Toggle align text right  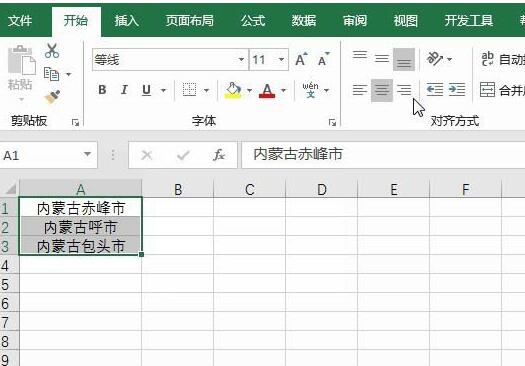click(x=404, y=90)
